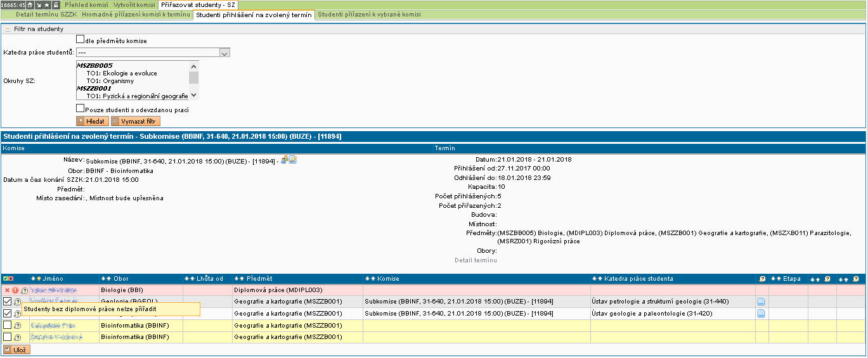Switch to 'Přehled komisí' tab
This screenshot has height=358, width=868.
tap(86, 4)
